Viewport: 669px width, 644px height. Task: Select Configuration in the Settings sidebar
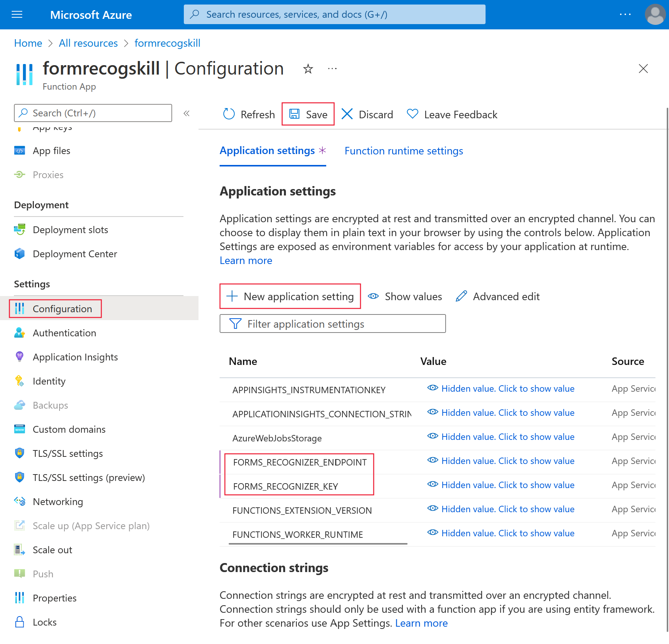tap(62, 308)
